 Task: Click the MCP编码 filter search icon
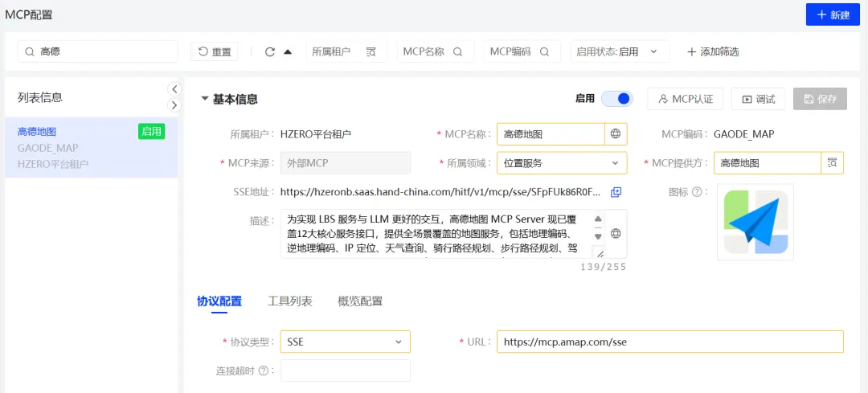(544, 51)
